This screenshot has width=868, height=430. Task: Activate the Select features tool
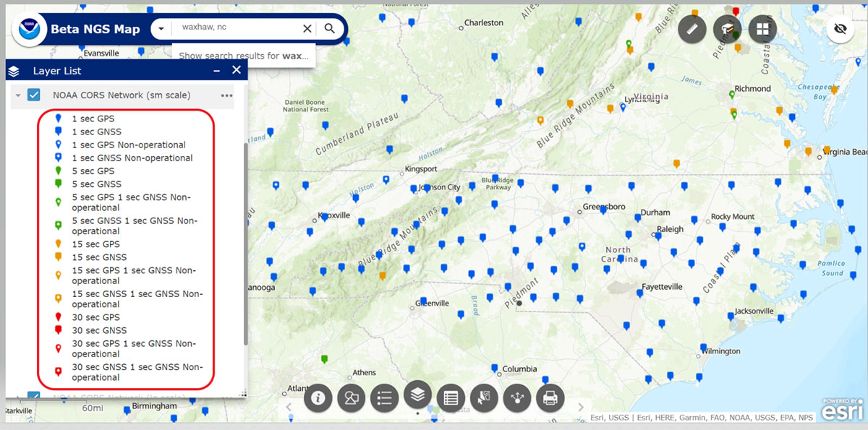484,397
